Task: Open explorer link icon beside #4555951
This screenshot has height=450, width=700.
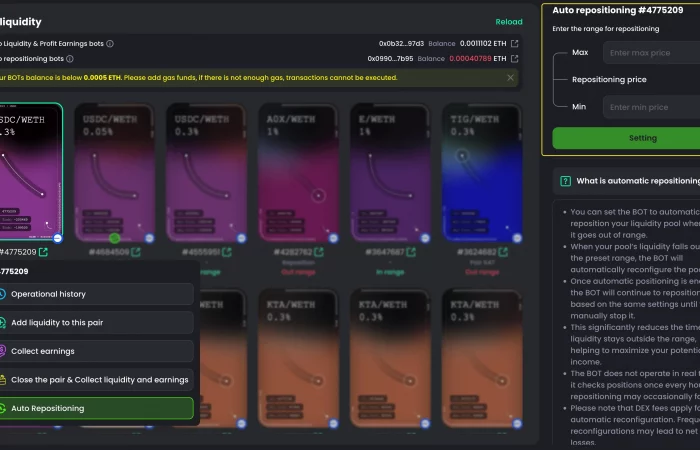Action: click(227, 252)
